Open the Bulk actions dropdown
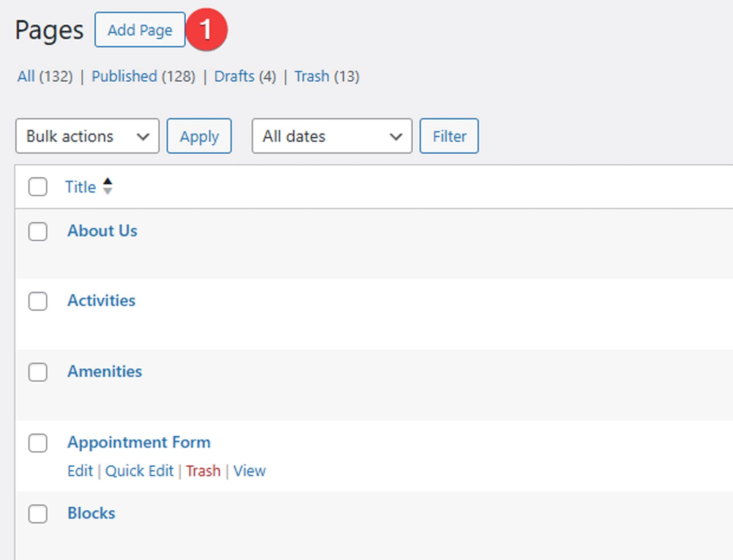 click(x=87, y=136)
